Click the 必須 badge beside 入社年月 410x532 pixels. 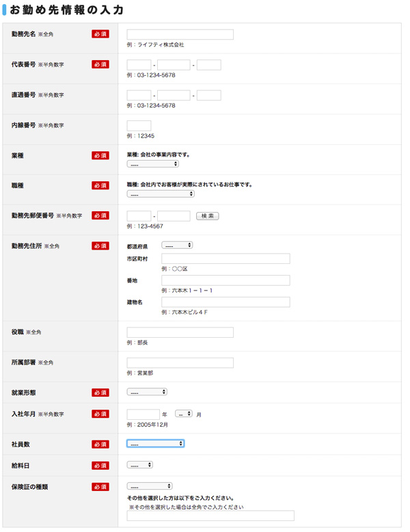point(100,414)
